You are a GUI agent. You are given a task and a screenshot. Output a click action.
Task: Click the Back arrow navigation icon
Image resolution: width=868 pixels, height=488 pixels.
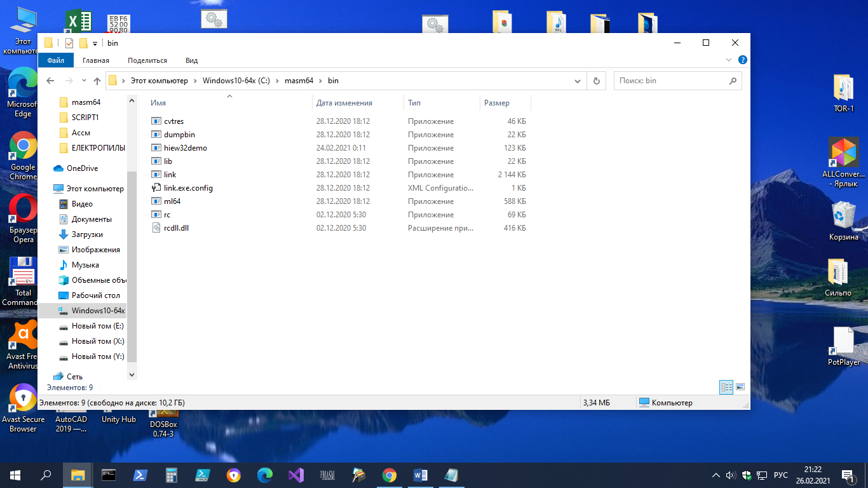coord(50,81)
